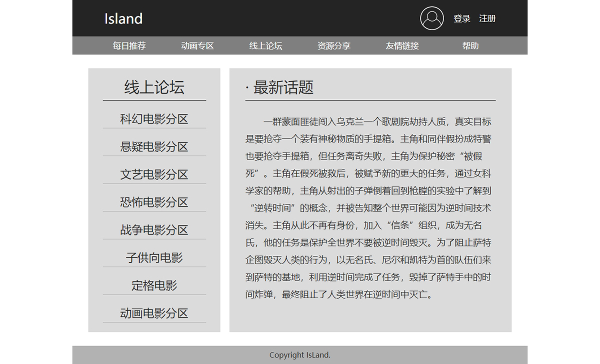The height and width of the screenshot is (364, 600).
Task: Click the Island site logo
Action: (x=123, y=18)
